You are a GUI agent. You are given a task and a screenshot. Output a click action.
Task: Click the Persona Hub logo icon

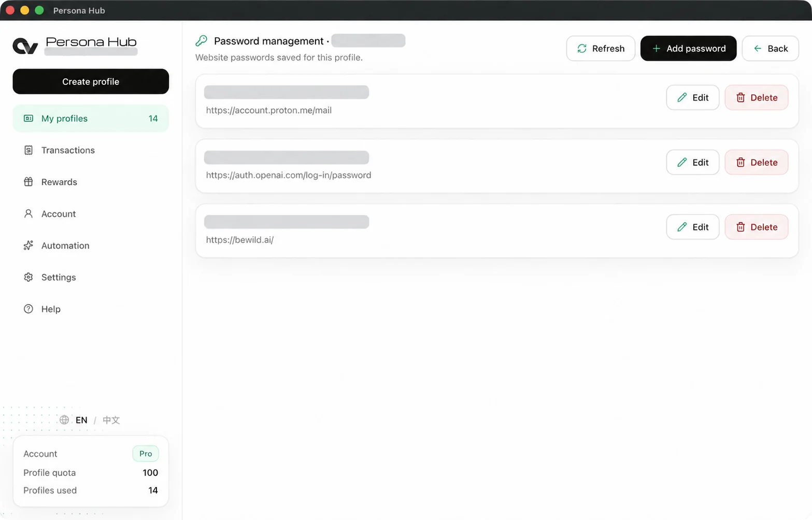(x=25, y=46)
